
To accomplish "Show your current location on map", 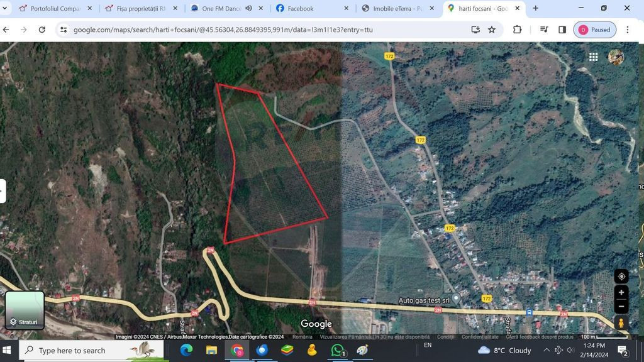I will pos(621,277).
